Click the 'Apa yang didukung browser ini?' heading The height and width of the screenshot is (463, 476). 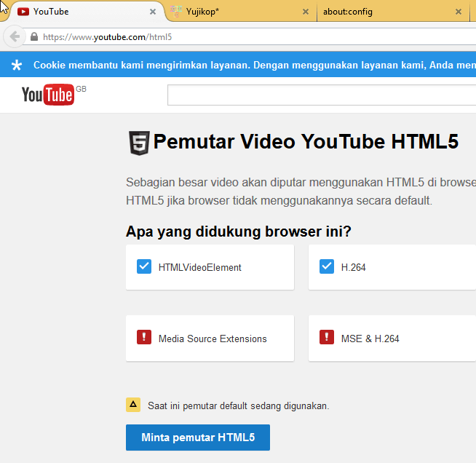[239, 231]
